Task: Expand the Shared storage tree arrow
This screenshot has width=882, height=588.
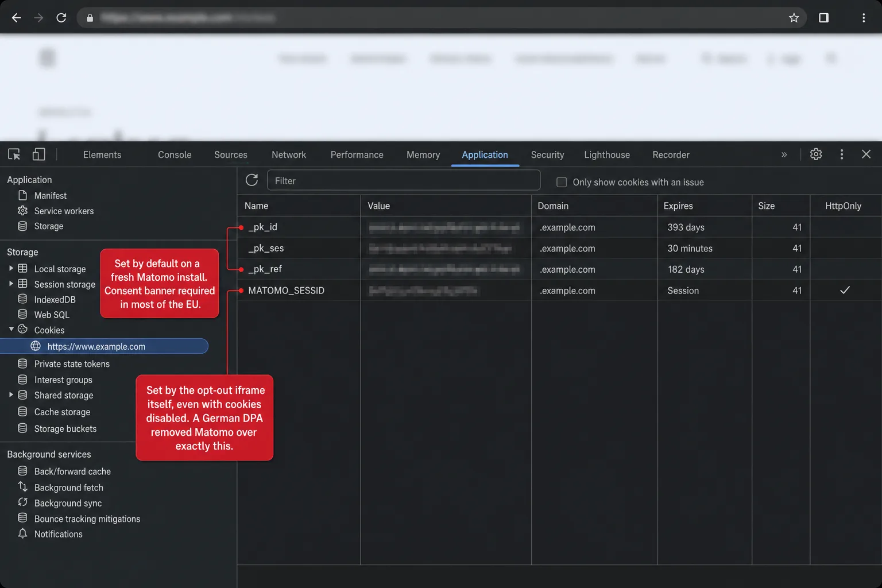Action: (x=11, y=394)
